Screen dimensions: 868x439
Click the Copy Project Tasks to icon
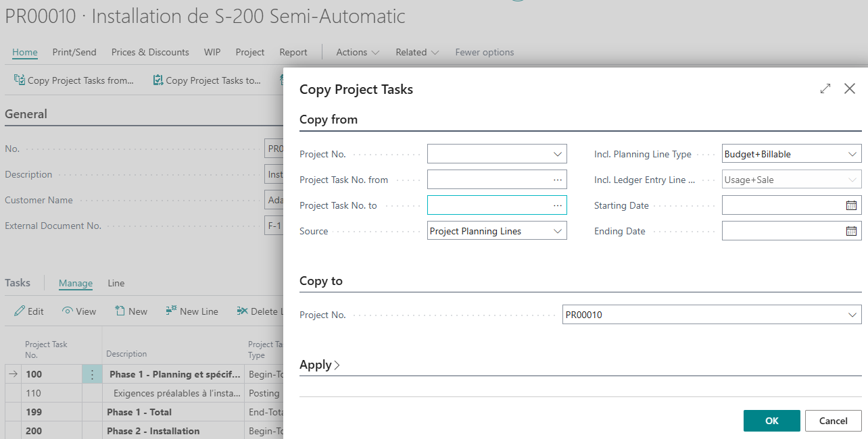click(x=158, y=80)
